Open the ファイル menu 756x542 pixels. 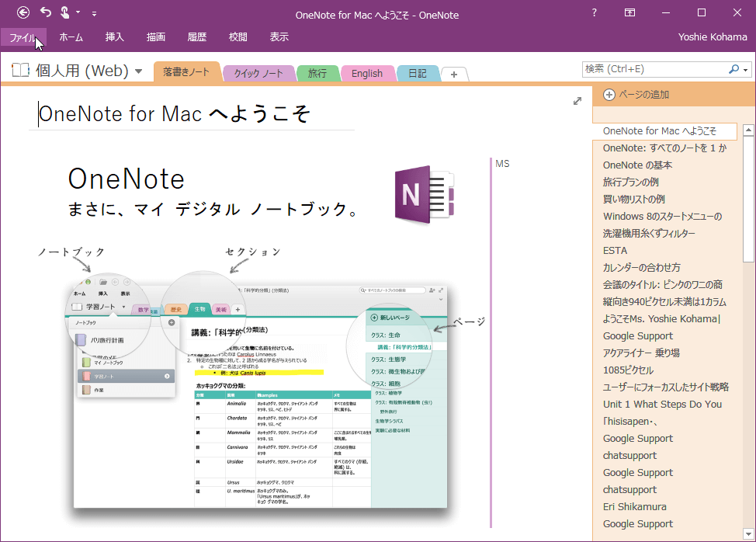23,37
